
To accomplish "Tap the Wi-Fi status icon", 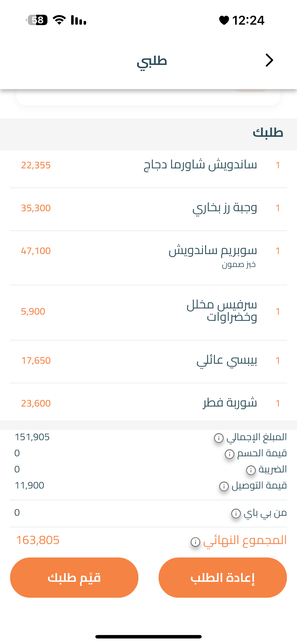I will point(59,20).
